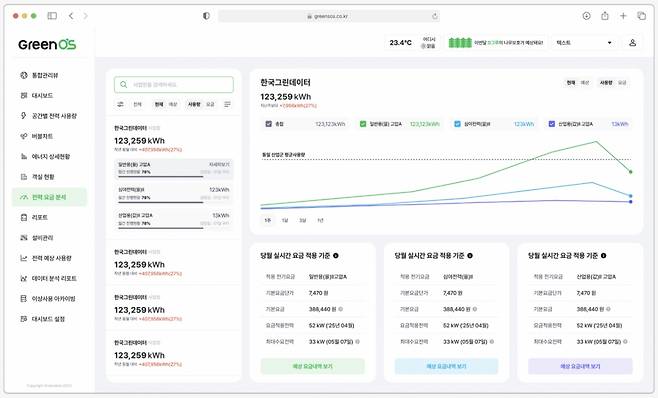
Task: Click the sort lines icon in list panel
Action: 227,104
